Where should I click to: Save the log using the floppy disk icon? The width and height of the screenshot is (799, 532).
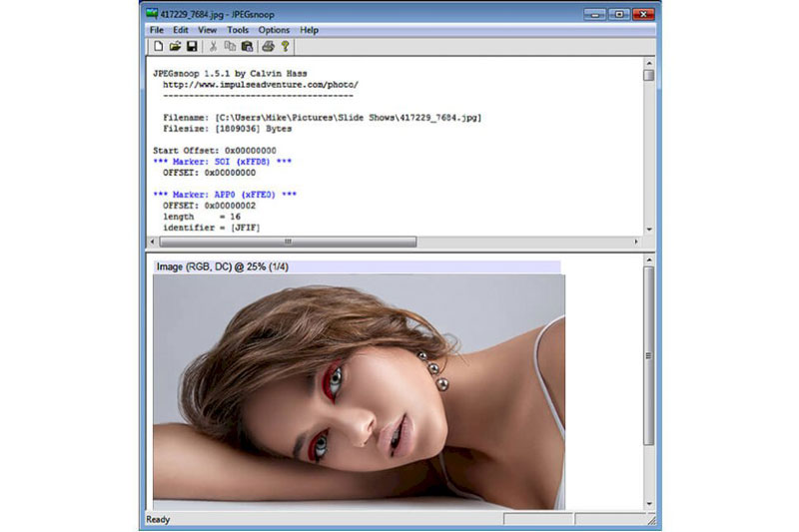[x=192, y=46]
